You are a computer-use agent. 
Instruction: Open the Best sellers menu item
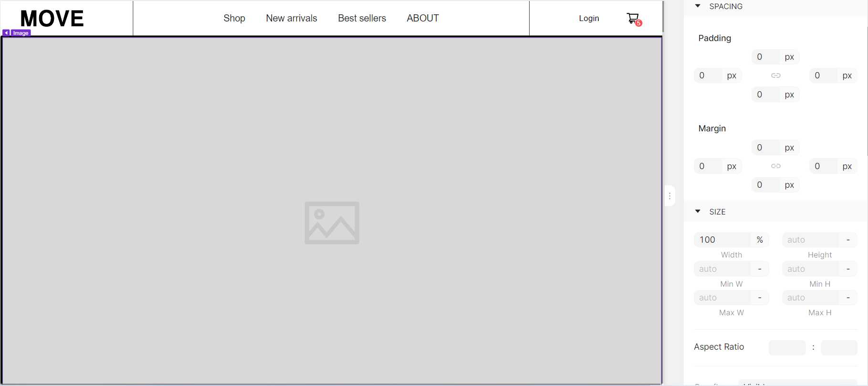pyautogui.click(x=362, y=18)
